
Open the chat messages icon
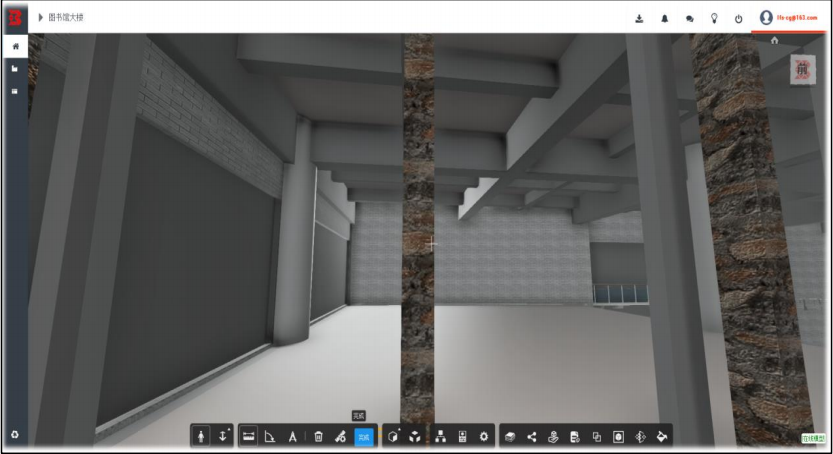point(690,19)
